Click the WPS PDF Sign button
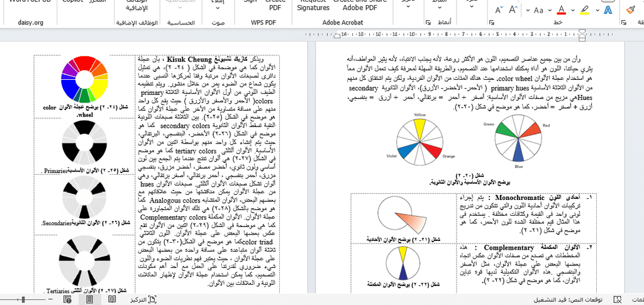The width and height of the screenshot is (644, 305). point(250,2)
